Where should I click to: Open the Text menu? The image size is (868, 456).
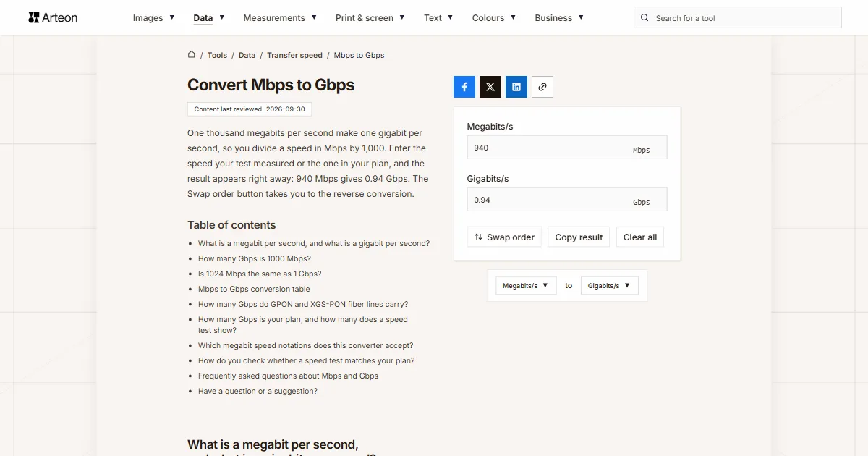(438, 17)
